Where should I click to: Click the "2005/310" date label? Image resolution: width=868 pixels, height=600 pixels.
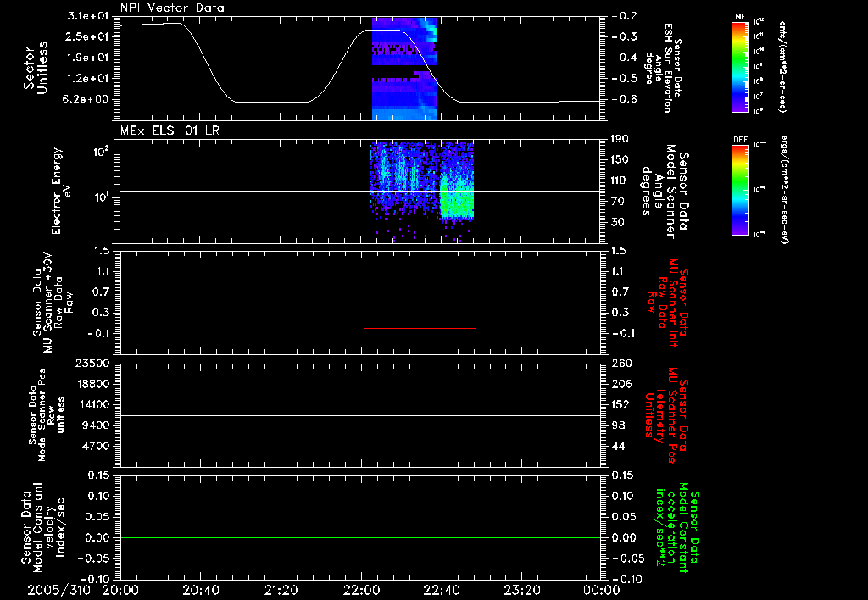click(x=58, y=590)
